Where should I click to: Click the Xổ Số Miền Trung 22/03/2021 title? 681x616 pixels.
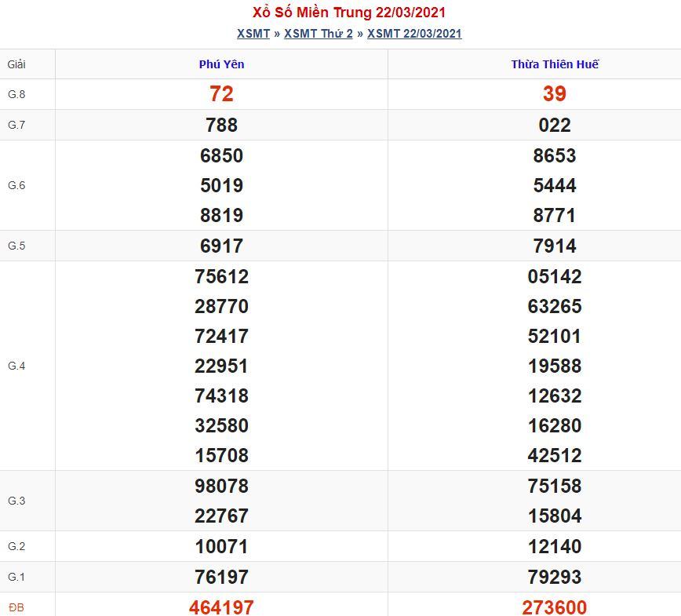click(349, 13)
